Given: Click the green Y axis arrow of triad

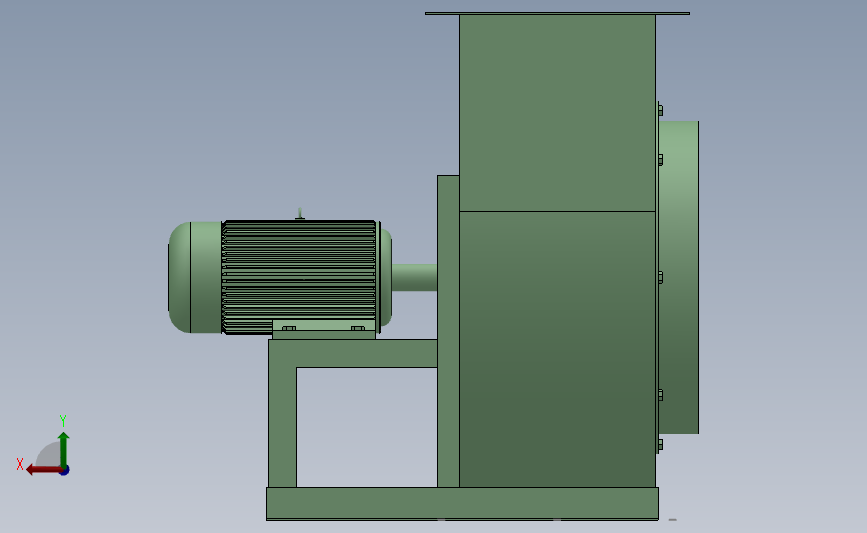Looking at the screenshot, I should tap(64, 450).
